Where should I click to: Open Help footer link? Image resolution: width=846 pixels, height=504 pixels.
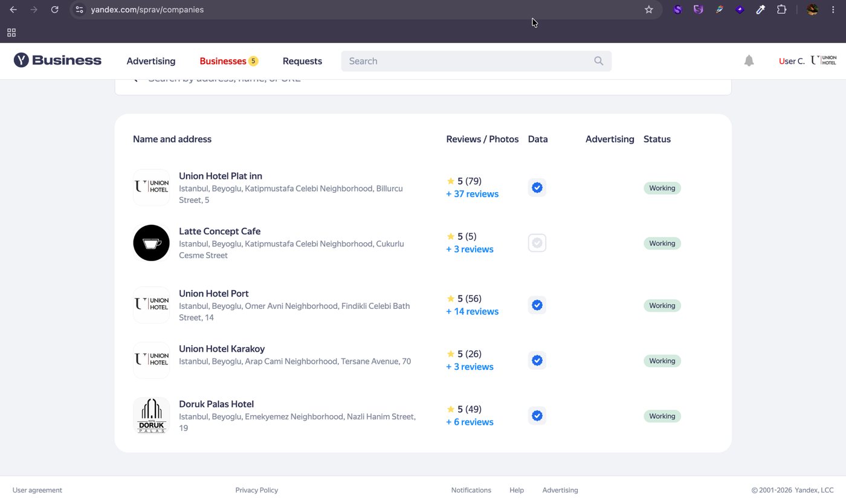point(517,490)
